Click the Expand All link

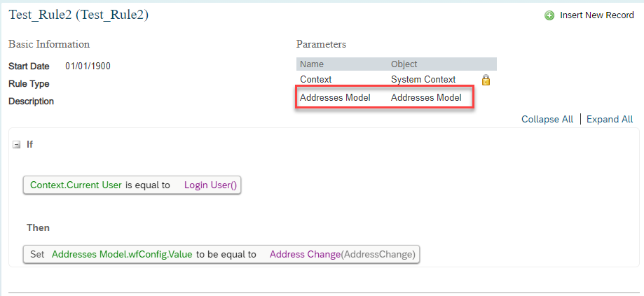pyautogui.click(x=610, y=119)
